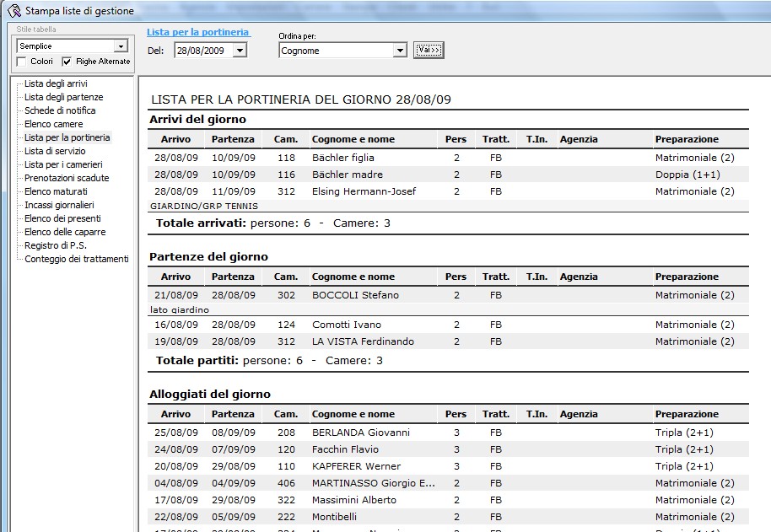Image resolution: width=771 pixels, height=532 pixels.
Task: Click the note lato giardino
Action: [x=180, y=310]
